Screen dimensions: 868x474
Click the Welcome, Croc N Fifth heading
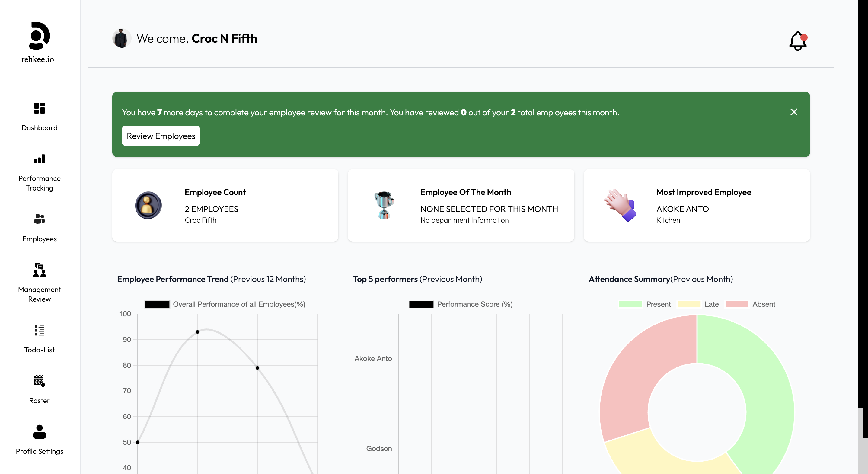click(x=197, y=38)
